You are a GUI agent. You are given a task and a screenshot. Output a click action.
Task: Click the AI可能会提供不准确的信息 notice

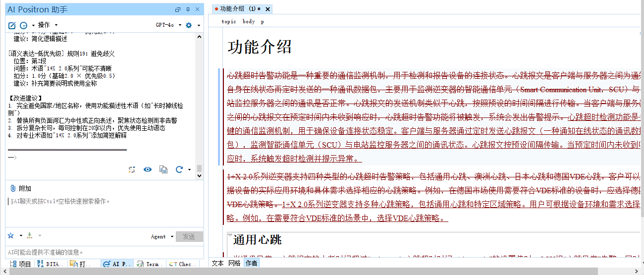[x=46, y=252]
